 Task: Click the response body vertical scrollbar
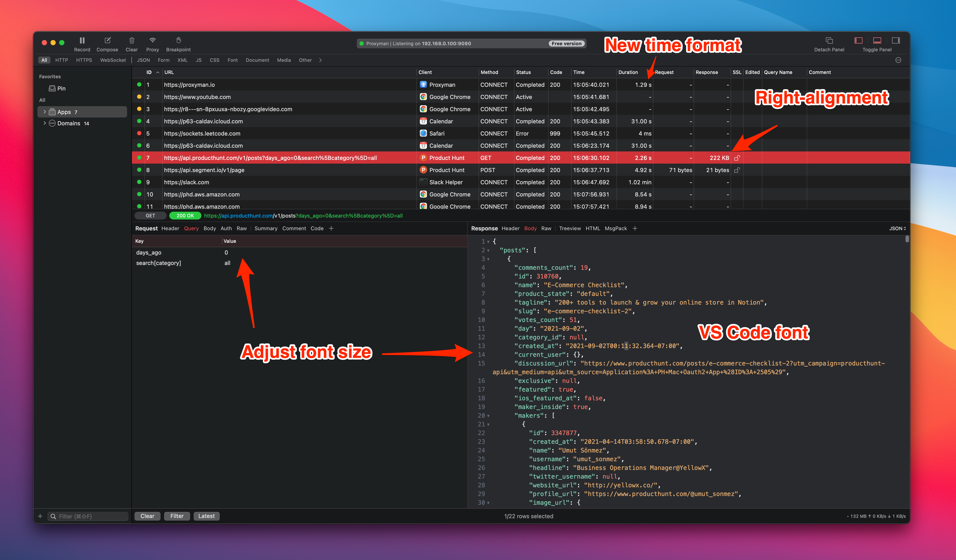click(x=907, y=239)
